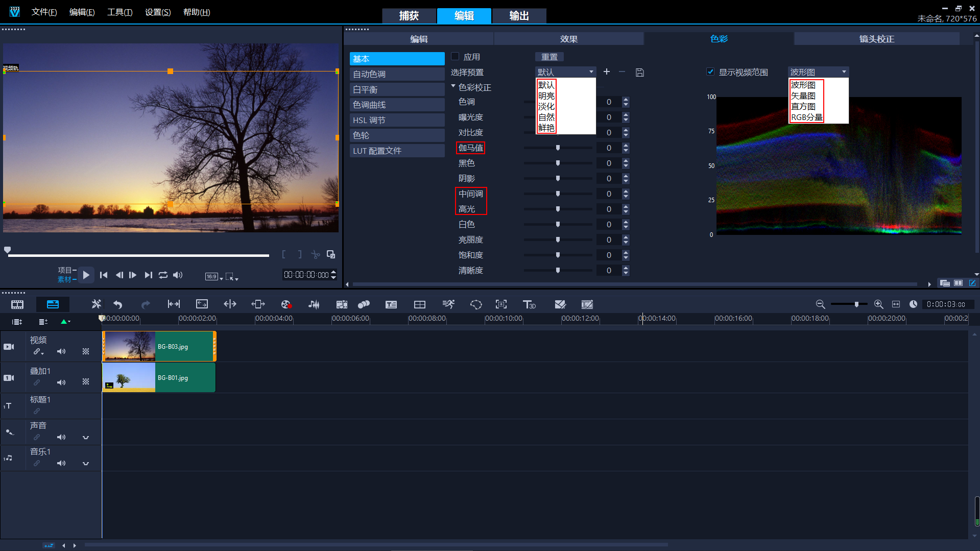
Task: Mute the 叠加1 track
Action: tap(61, 382)
